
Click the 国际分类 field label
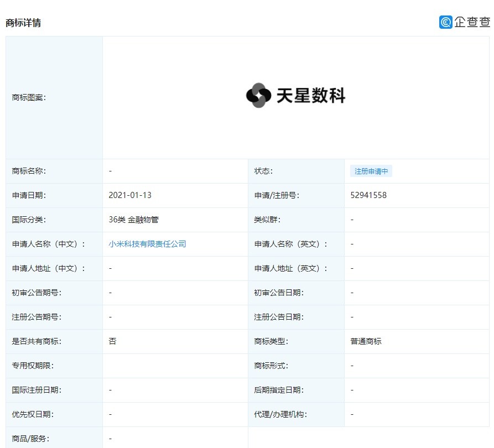(x=29, y=220)
